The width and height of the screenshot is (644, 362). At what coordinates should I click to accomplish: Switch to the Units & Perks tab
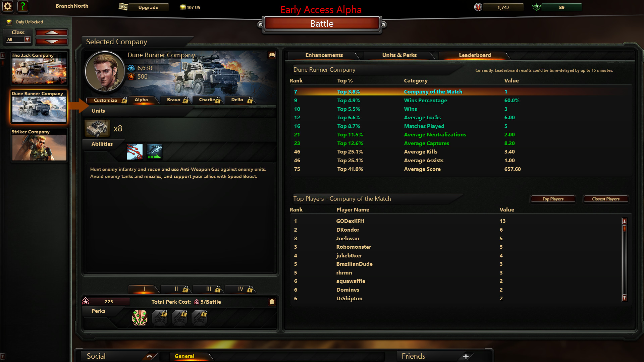pos(399,55)
